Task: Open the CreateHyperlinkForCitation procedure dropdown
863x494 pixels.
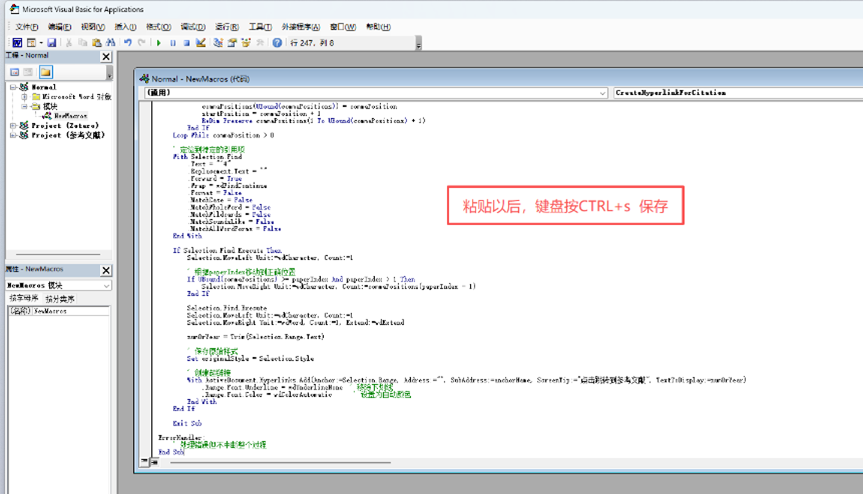Action: coord(735,92)
